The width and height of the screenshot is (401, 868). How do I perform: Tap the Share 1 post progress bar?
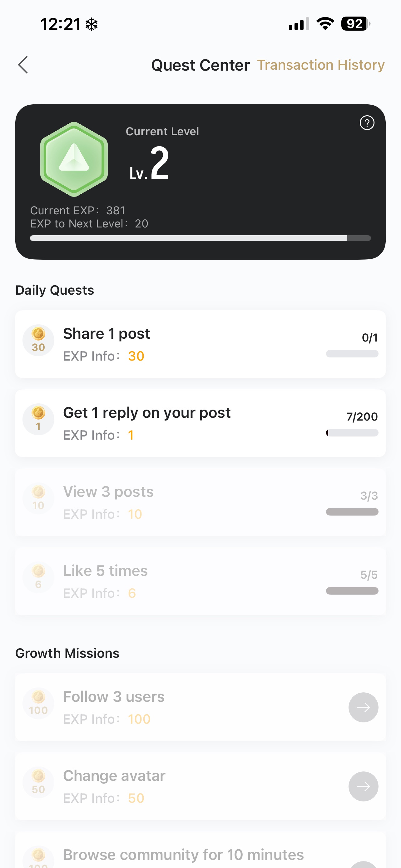tap(352, 354)
